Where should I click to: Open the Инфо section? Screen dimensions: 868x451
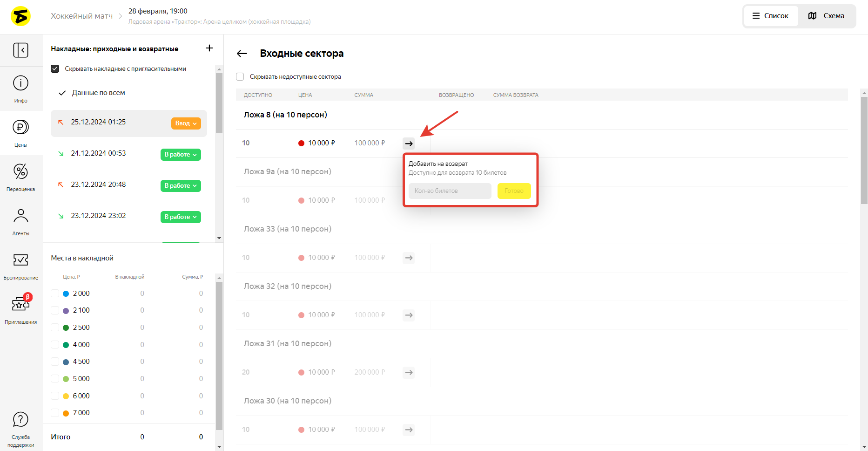(x=20, y=89)
